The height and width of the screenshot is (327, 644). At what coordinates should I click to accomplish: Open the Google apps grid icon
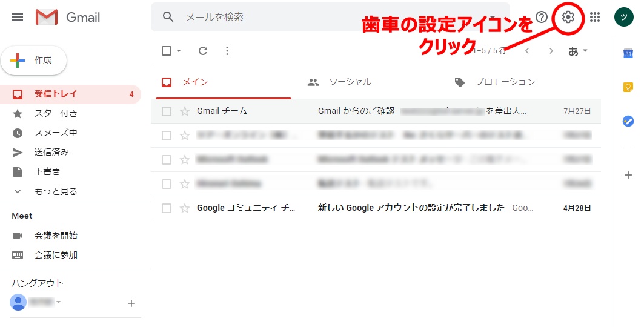pyautogui.click(x=595, y=17)
